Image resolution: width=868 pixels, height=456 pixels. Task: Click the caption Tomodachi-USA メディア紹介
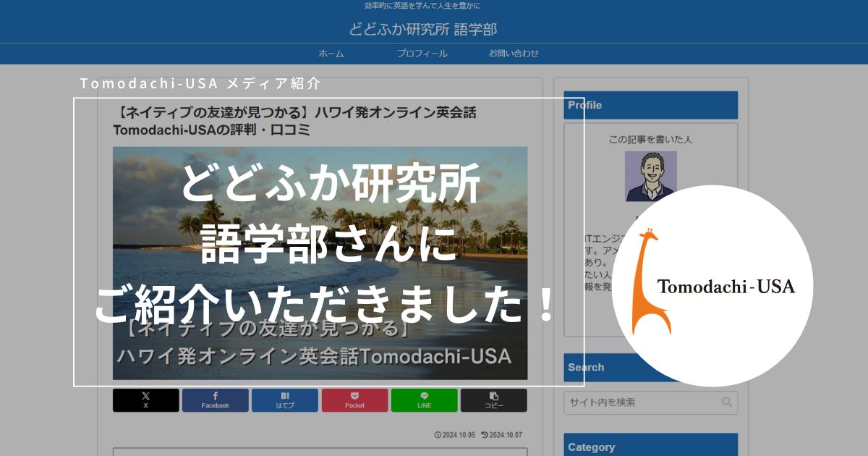click(200, 83)
